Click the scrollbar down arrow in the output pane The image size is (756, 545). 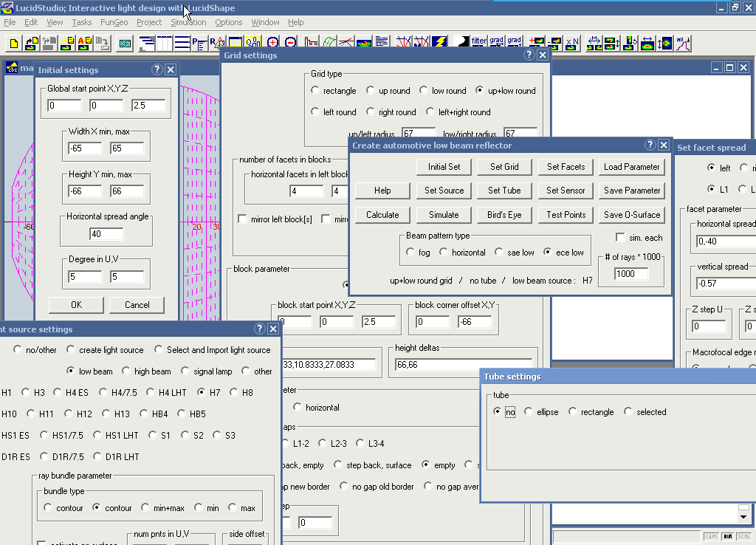coord(743,518)
